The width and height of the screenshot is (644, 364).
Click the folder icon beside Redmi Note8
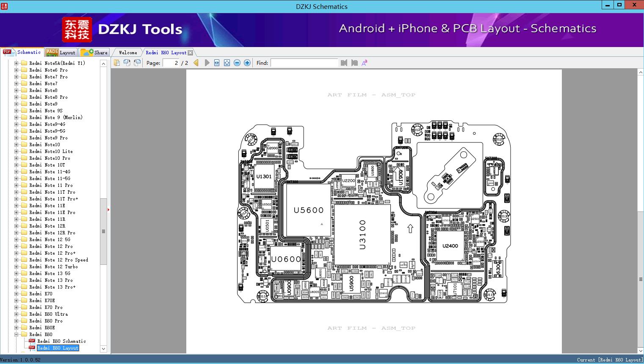[x=24, y=90]
